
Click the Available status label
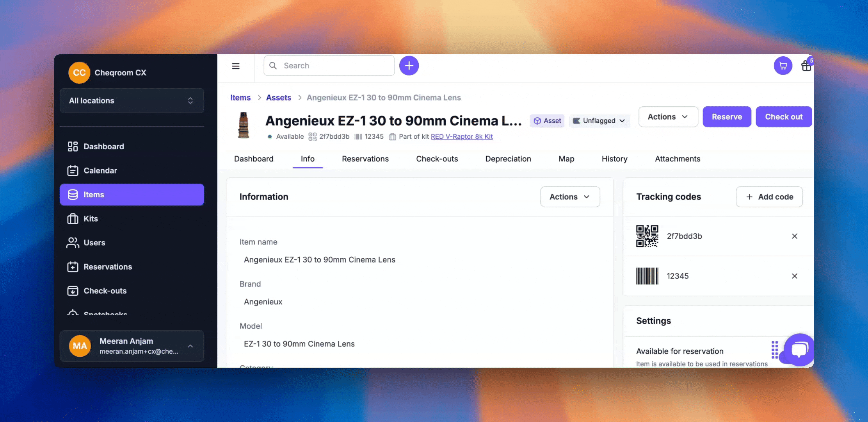pos(290,137)
